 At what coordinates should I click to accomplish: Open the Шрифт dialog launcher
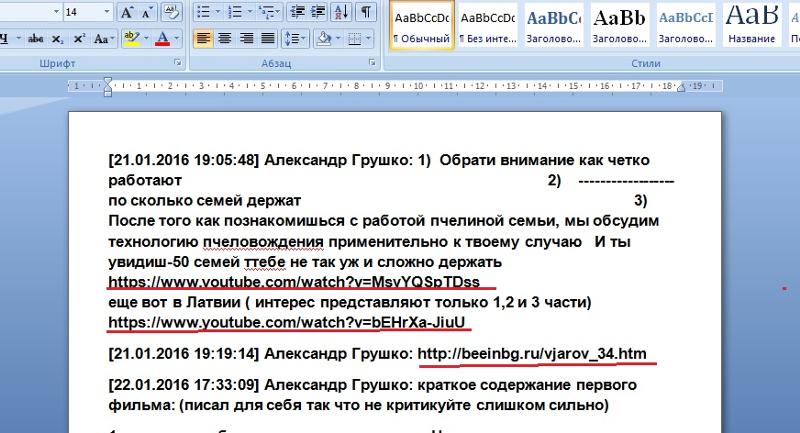click(x=178, y=63)
